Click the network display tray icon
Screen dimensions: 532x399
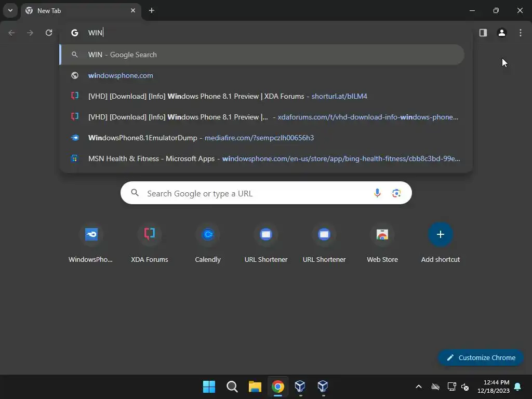(451, 387)
